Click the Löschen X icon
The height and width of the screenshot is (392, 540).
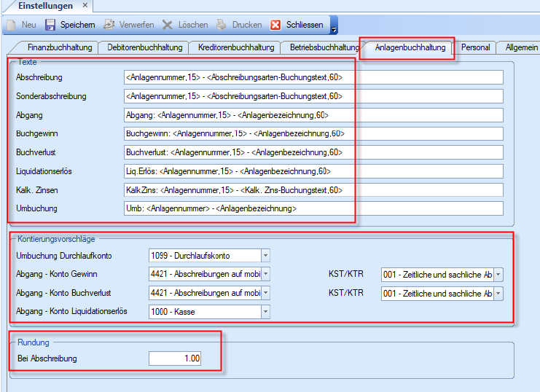point(167,25)
